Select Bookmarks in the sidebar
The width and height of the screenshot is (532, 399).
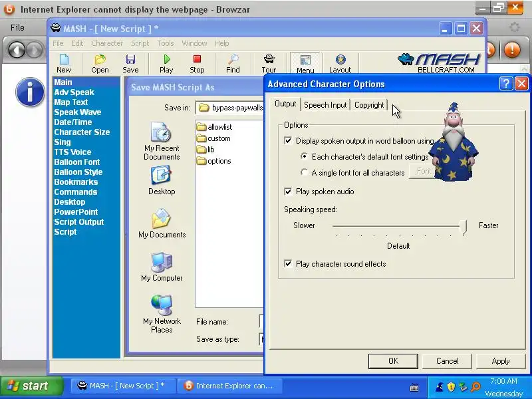coord(76,182)
